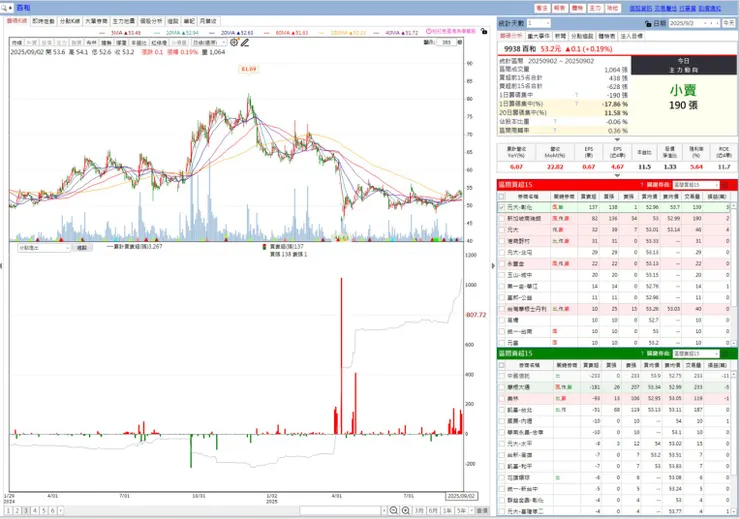The width and height of the screenshot is (740, 519).
Task: Click the 個股資訊 link at top right
Action: (640, 8)
